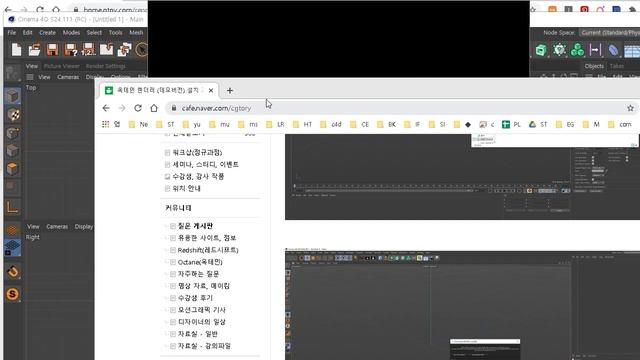Click the Save Incremental icon labeled 1,2
Viewport: 640px width, 360px height.
[x=88, y=50]
